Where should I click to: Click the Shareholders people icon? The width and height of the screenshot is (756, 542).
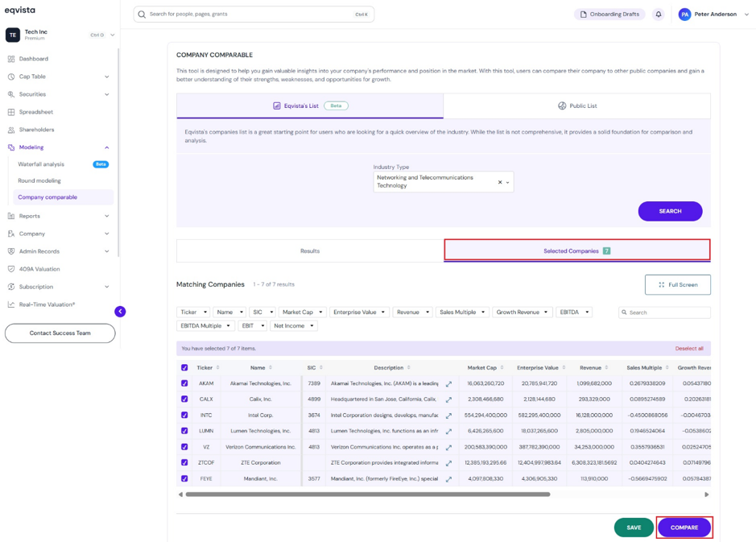click(x=11, y=130)
